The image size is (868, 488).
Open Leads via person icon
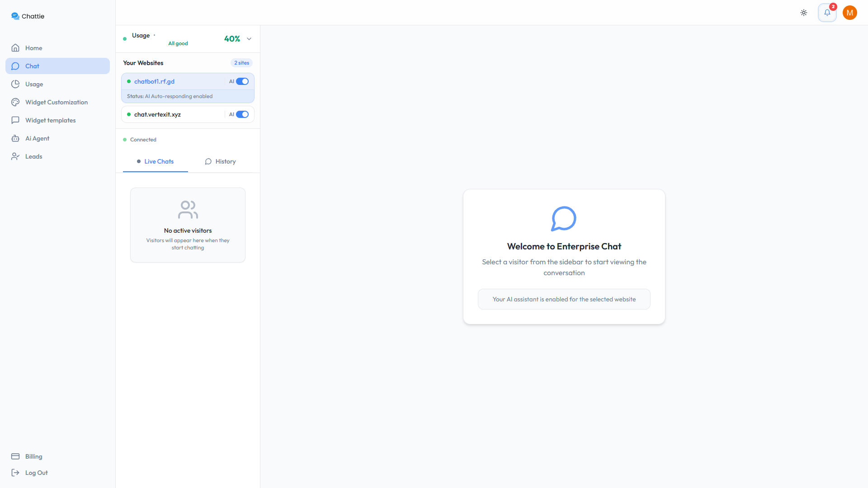[x=15, y=156]
